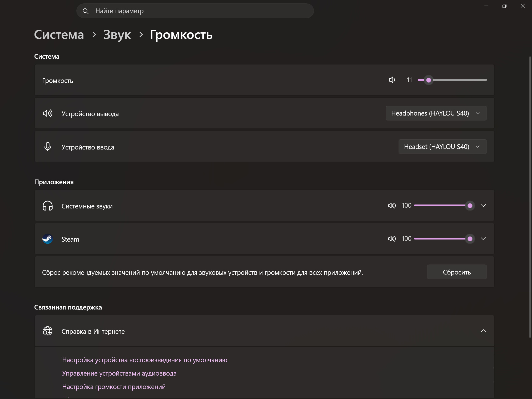
Task: Click the headphones icon beside Системные звуки
Action: coord(48,206)
